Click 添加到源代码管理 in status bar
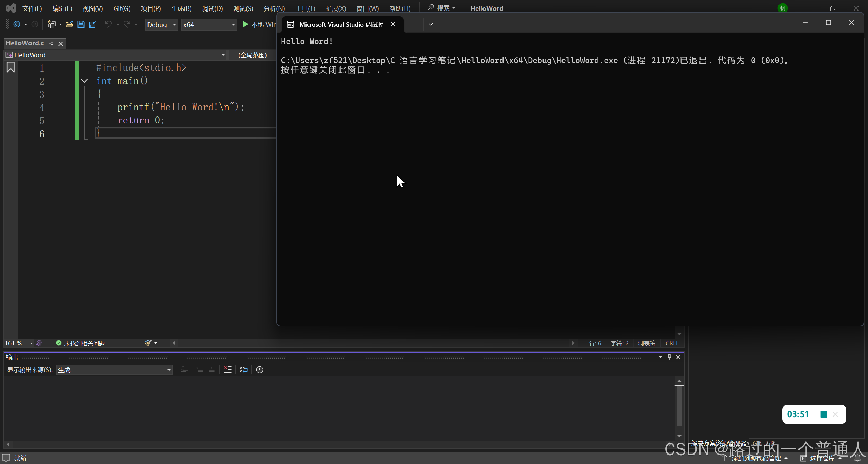 (x=756, y=458)
